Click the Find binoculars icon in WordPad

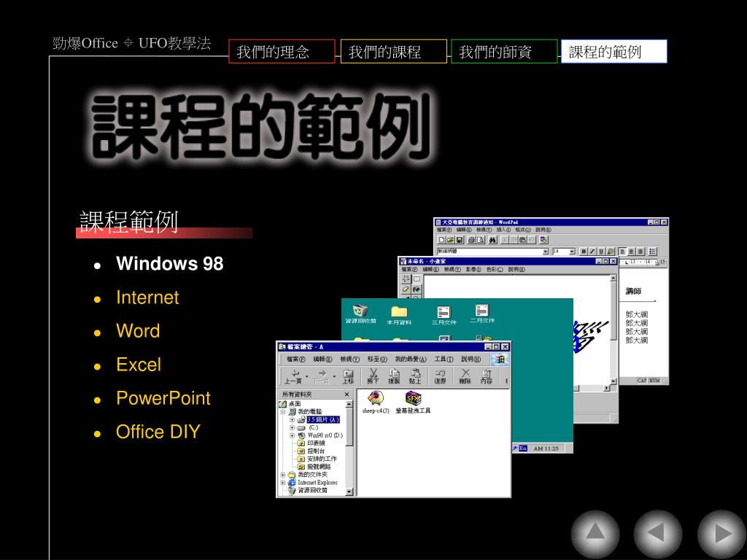pyautogui.click(x=492, y=239)
